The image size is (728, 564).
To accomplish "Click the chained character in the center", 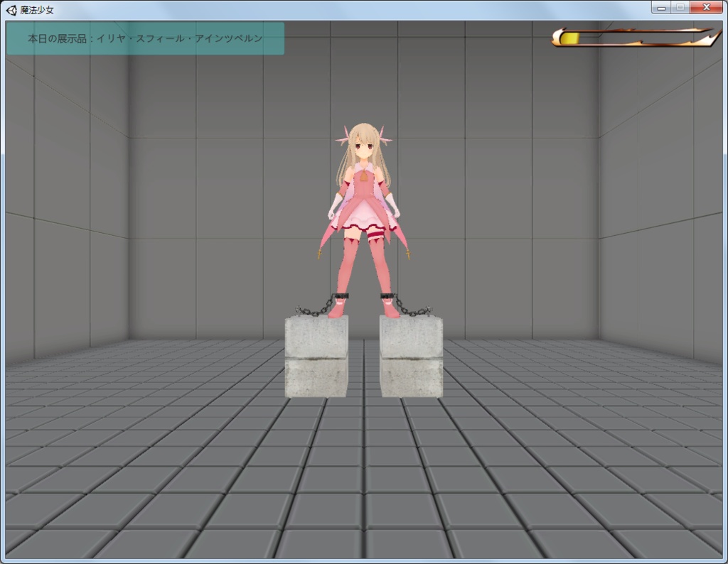I will point(364,221).
